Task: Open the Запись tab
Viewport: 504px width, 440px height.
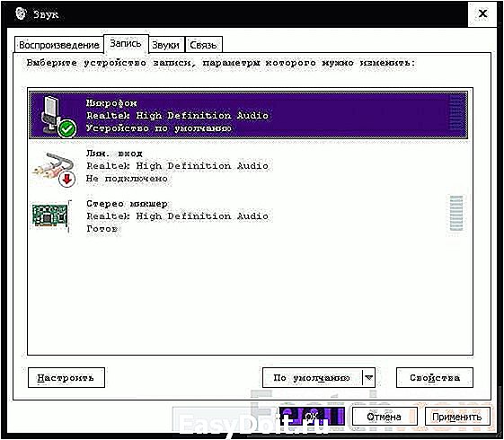Action: point(126,43)
